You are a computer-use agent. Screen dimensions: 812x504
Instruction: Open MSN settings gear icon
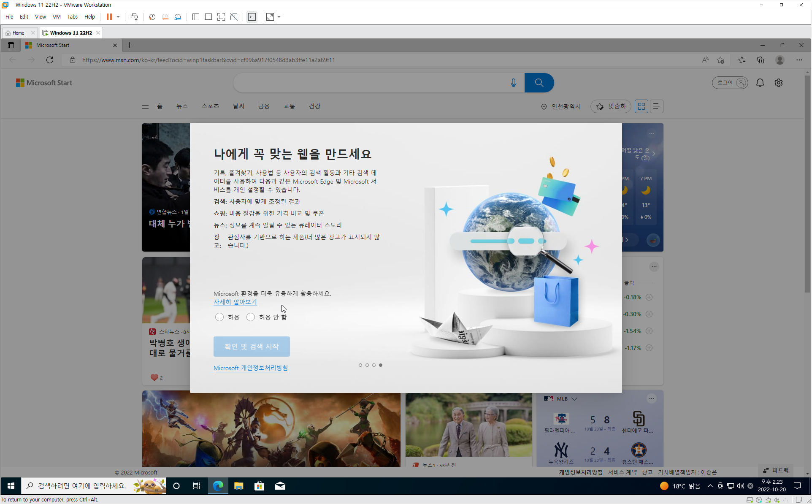coord(778,83)
